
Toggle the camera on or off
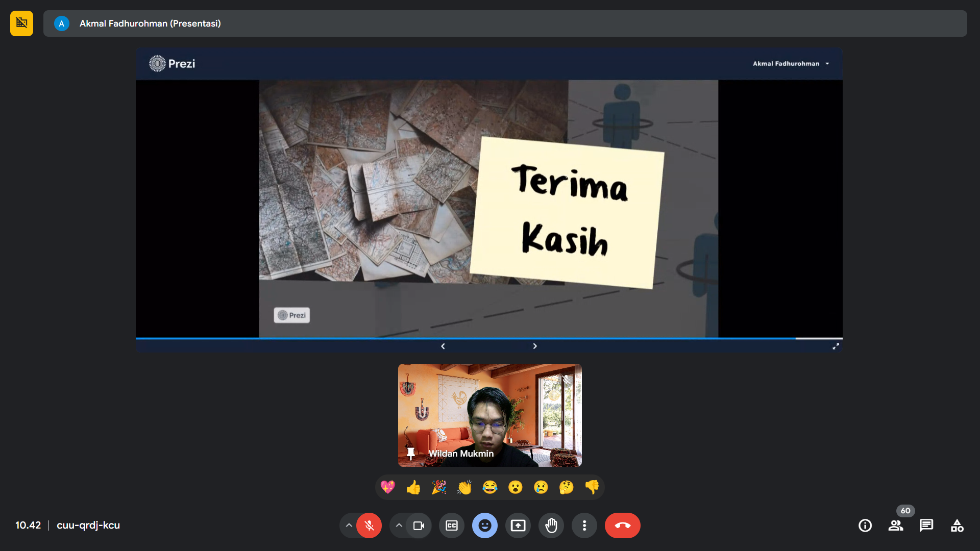pos(419,525)
